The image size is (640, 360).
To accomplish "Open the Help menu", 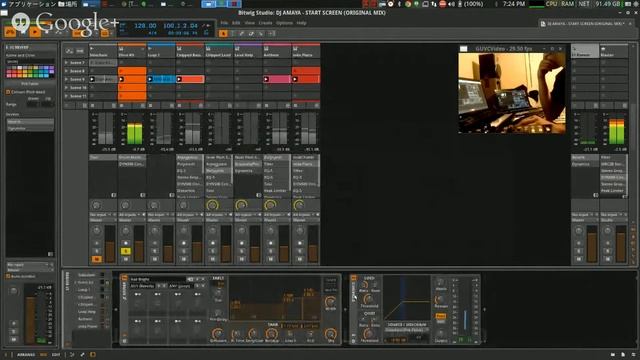I will coord(301,23).
